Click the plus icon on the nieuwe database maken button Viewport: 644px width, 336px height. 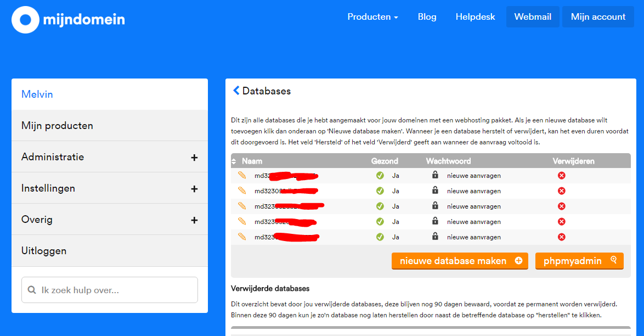519,261
